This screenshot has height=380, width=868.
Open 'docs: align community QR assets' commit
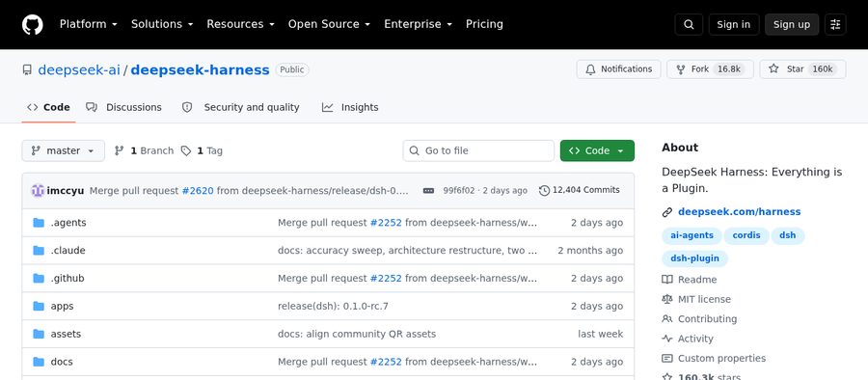pyautogui.click(x=357, y=334)
